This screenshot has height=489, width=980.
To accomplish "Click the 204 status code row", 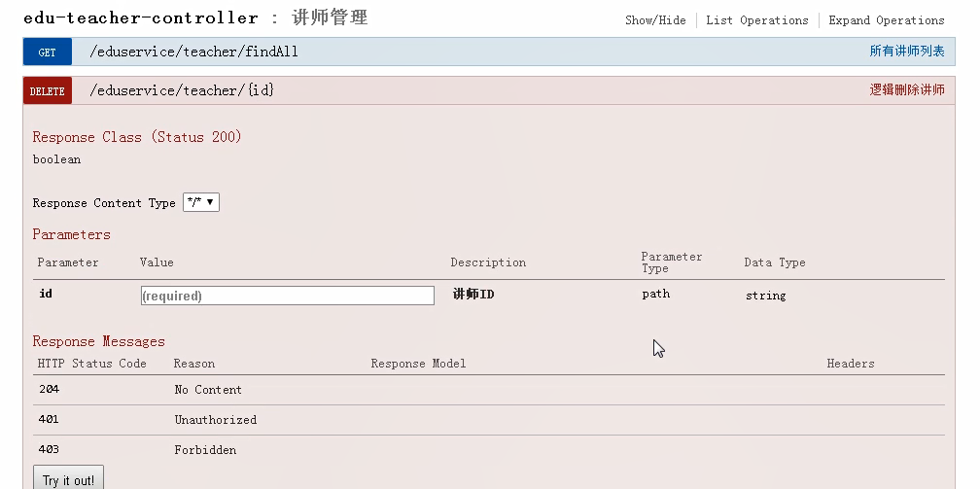I will coord(489,390).
